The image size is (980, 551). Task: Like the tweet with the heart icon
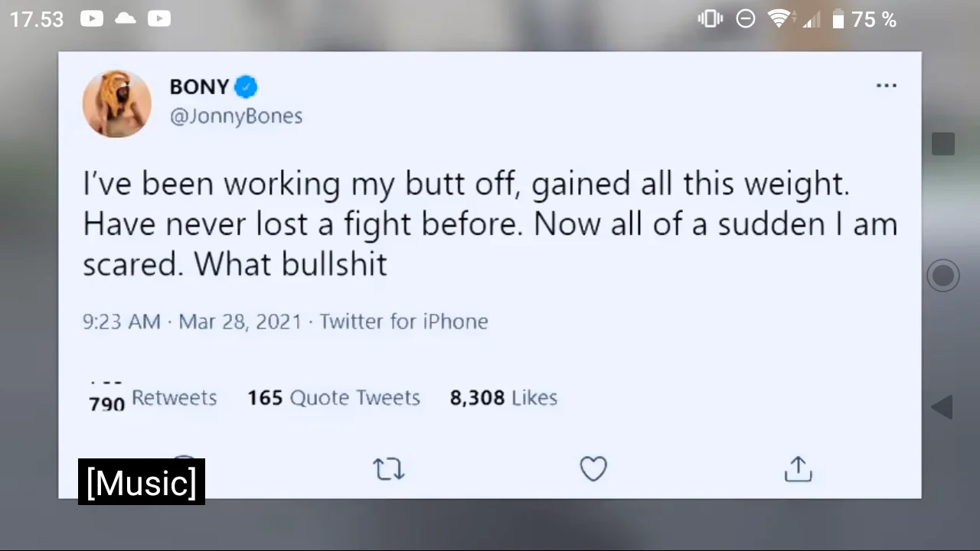pyautogui.click(x=593, y=468)
